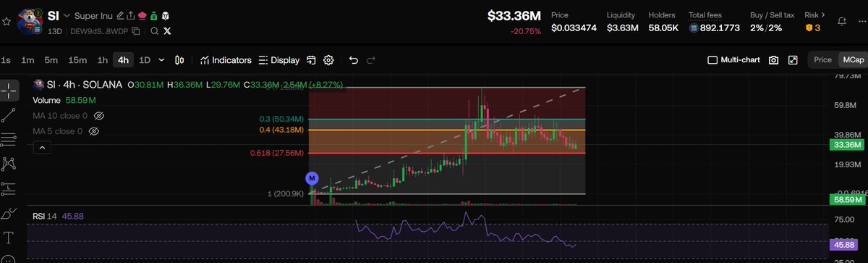This screenshot has height=263, width=868.
Task: Click the search magnifier icon under Super Inu
Action: 154,31
